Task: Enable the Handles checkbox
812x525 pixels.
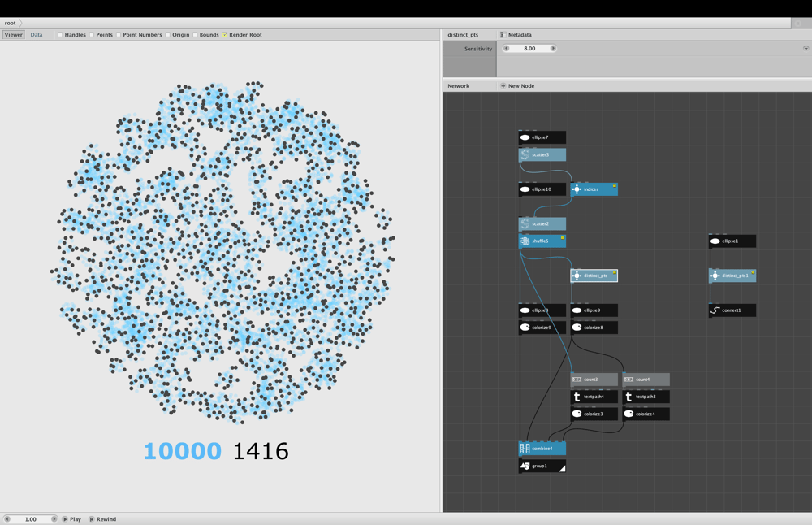Action: (x=60, y=35)
